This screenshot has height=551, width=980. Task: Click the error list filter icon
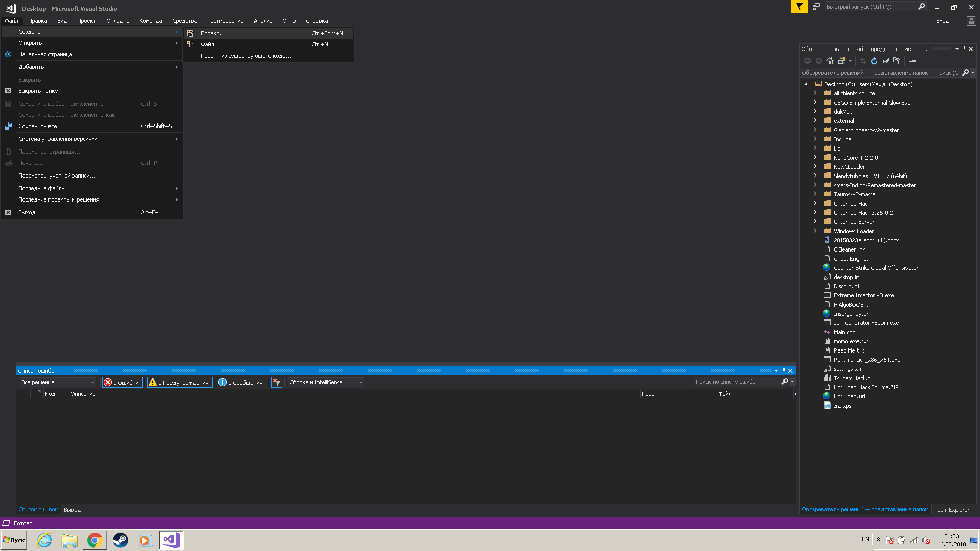(x=277, y=382)
